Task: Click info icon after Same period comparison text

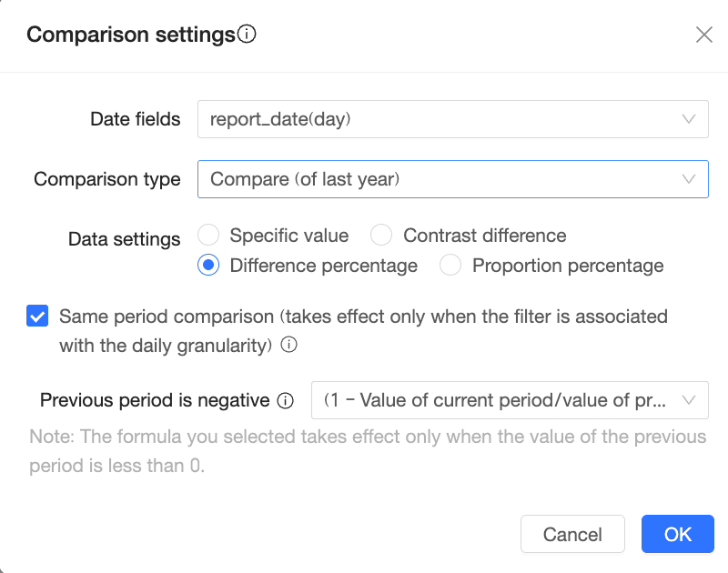Action: pos(289,346)
